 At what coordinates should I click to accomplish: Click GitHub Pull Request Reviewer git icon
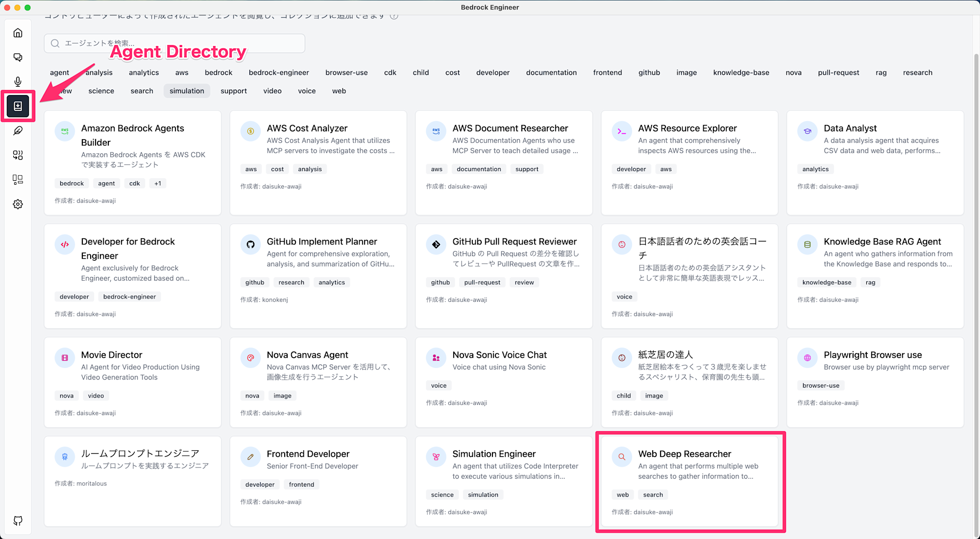pyautogui.click(x=436, y=245)
